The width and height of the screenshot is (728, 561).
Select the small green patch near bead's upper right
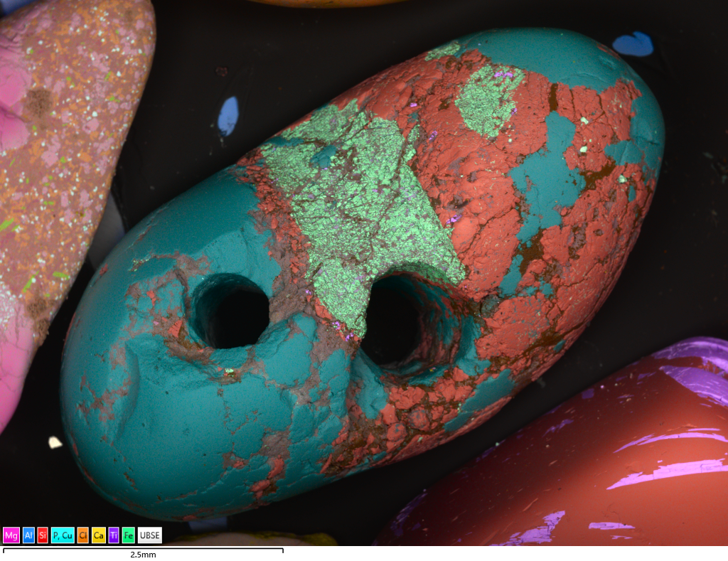coord(489,100)
